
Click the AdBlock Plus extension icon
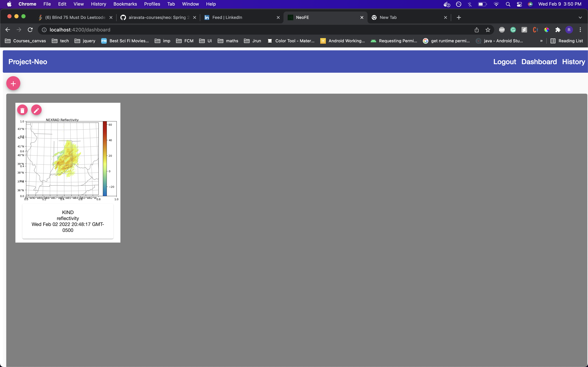502,30
